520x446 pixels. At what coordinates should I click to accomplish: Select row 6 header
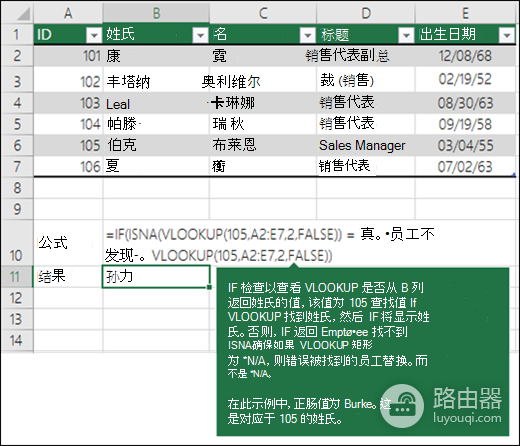17,145
